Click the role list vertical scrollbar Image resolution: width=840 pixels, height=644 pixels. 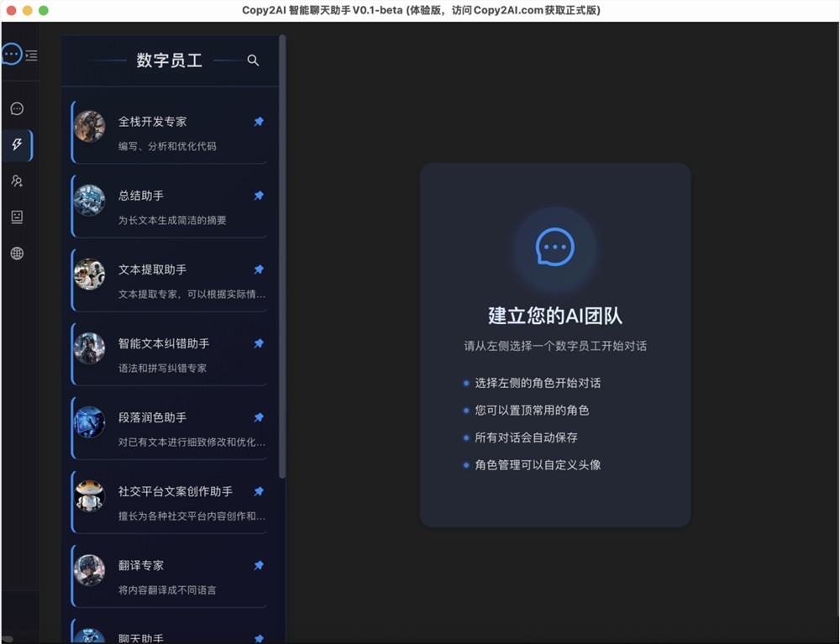[x=282, y=252]
